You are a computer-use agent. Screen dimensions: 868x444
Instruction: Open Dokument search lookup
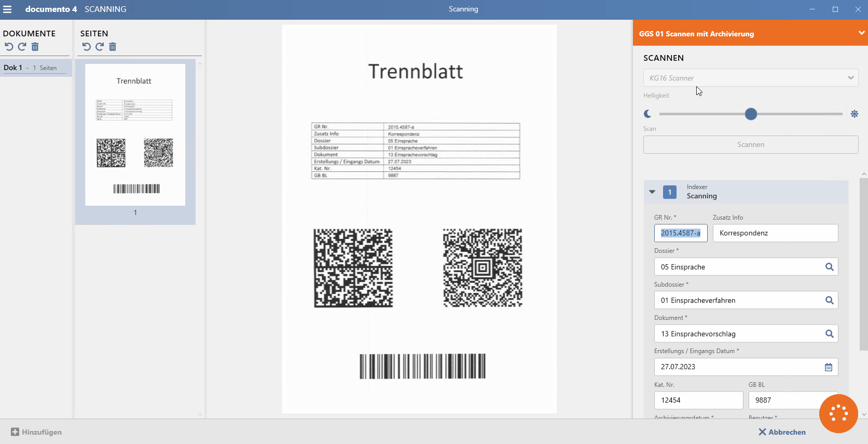coord(829,334)
